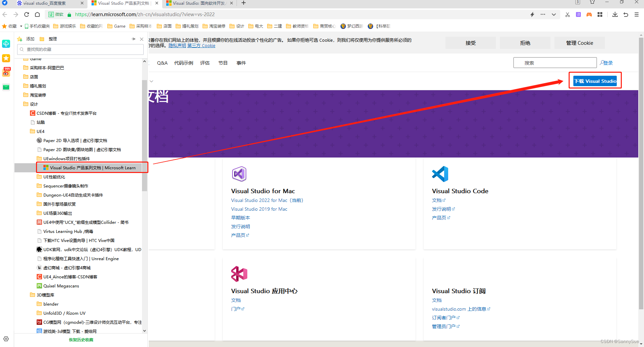Focus the 查找我的收藏 search field
644x347 pixels.
pos(80,49)
